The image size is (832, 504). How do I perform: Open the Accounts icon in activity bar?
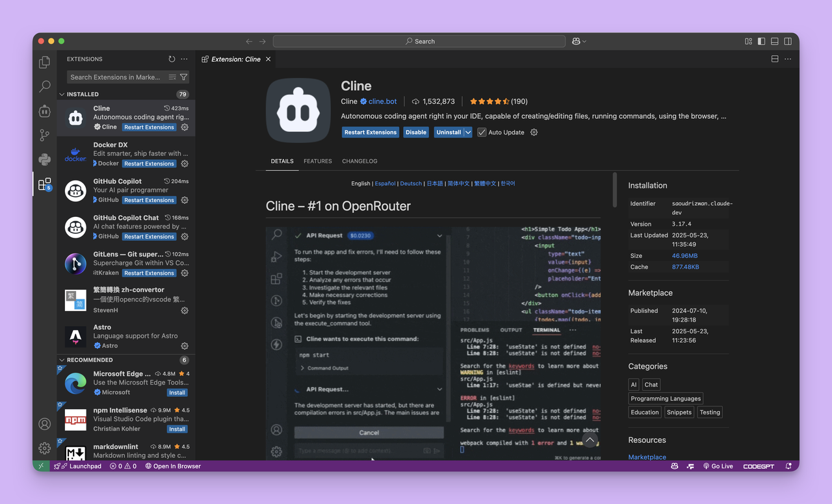(x=44, y=424)
